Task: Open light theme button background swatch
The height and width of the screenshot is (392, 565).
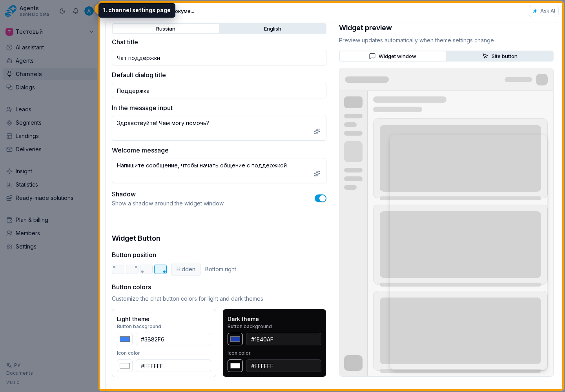Action: coord(125,339)
